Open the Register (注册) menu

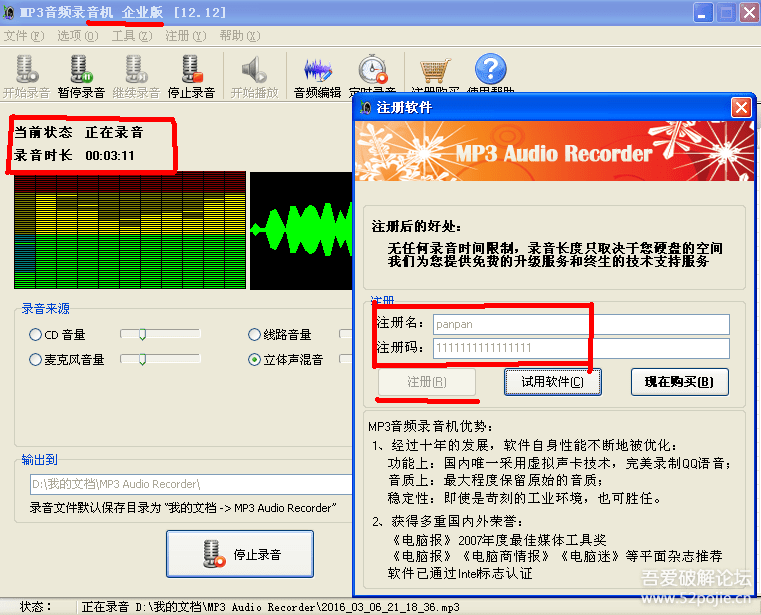[185, 36]
